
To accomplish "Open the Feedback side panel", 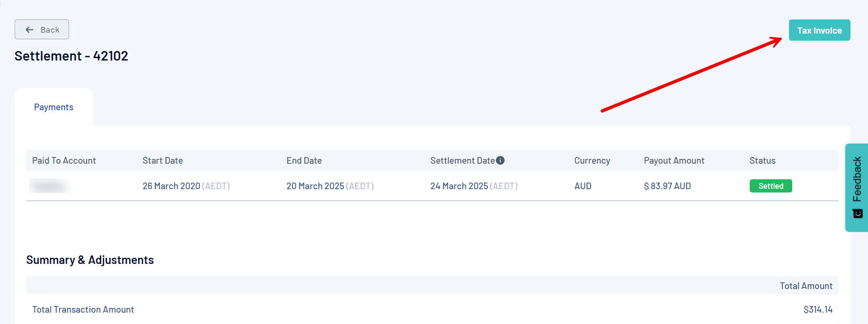I will click(x=857, y=180).
